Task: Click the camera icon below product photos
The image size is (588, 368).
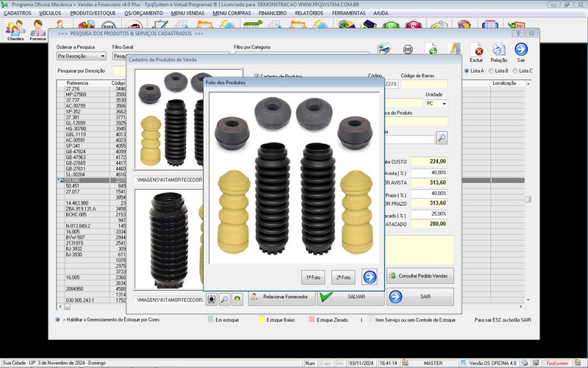Action: (211, 300)
